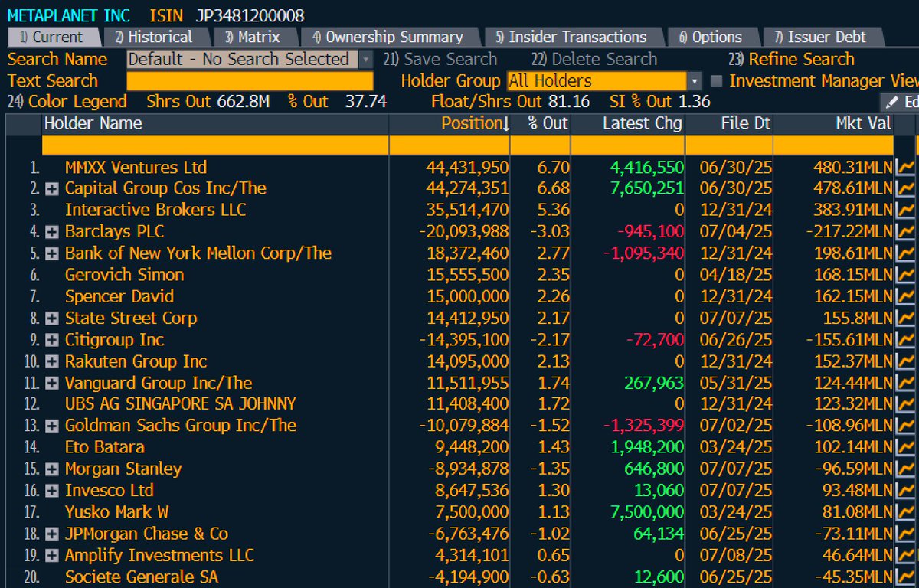Viewport: 919px width, 588px height.
Task: Open chart icon for Bank of New York Mellon row
Action: click(x=904, y=253)
